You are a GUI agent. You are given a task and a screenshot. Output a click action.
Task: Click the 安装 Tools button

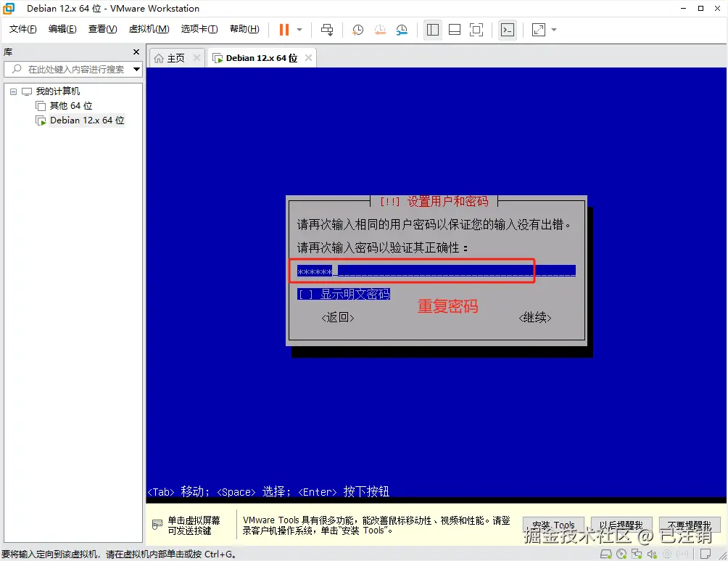point(553,524)
